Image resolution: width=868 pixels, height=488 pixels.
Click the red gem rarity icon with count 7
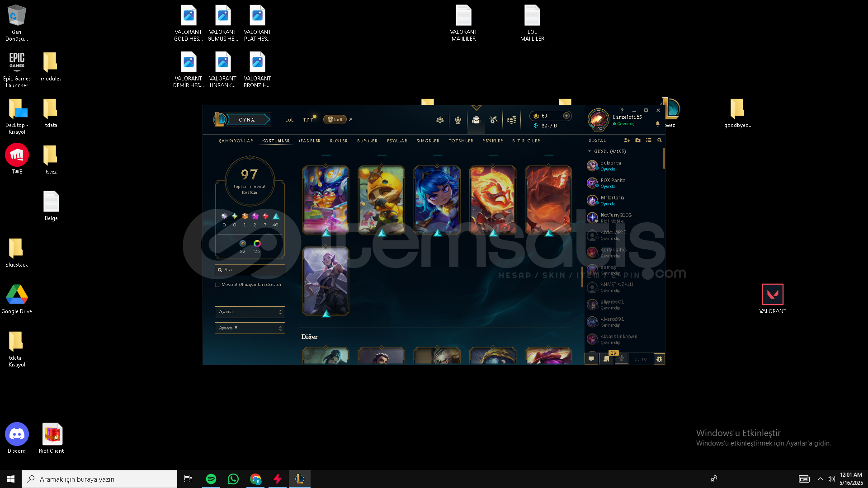coord(265,216)
